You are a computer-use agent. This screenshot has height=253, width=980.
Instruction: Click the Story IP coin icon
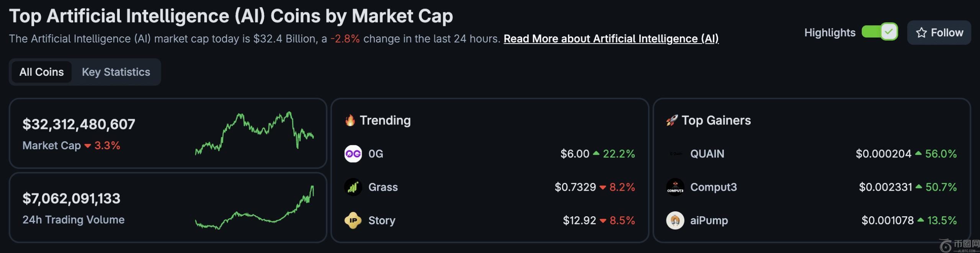point(353,220)
